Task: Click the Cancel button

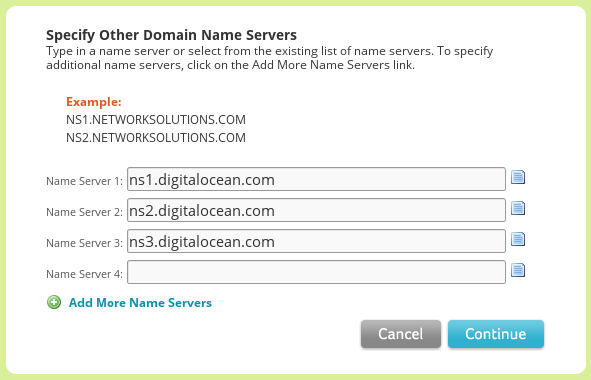Action: coord(401,334)
